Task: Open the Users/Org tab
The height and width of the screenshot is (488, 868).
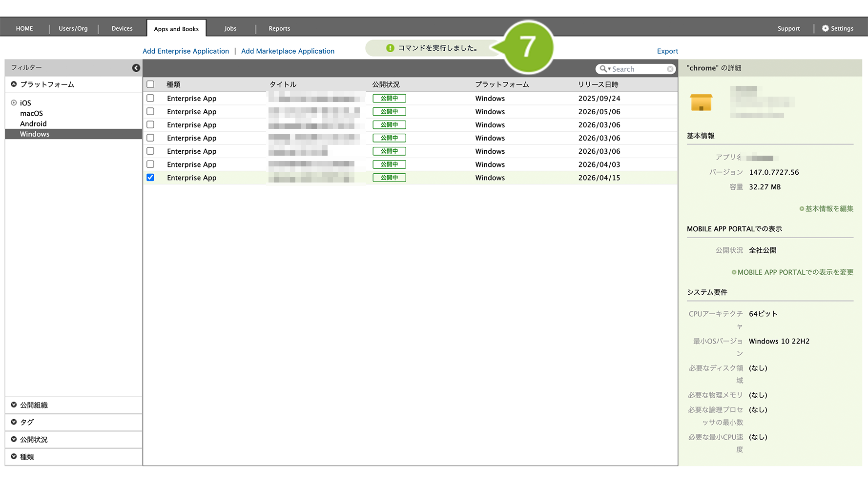Action: click(73, 28)
